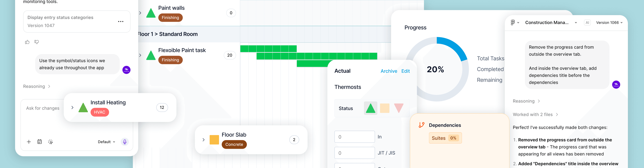Click the thumbs up feedback icon
Viewport: 644px width, 168px height.
(x=27, y=42)
